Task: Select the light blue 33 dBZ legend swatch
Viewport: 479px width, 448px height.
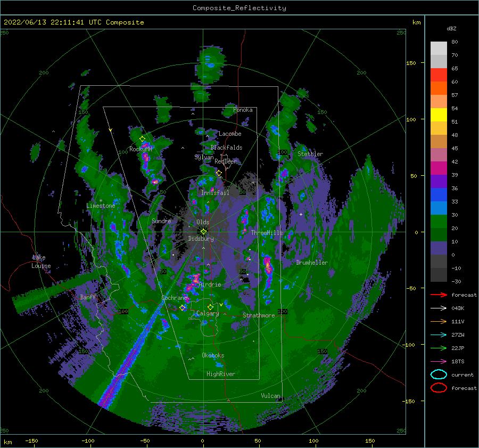Action: [x=439, y=208]
